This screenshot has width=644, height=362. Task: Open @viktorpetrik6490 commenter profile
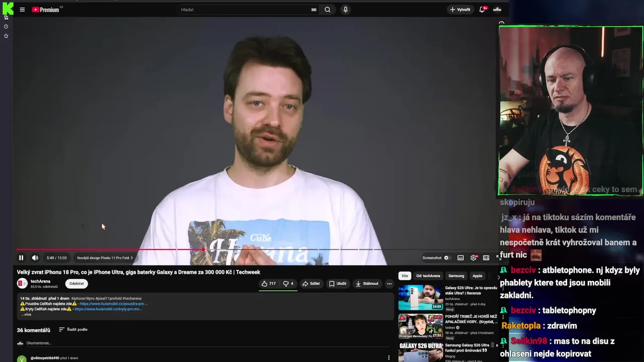[x=44, y=358]
